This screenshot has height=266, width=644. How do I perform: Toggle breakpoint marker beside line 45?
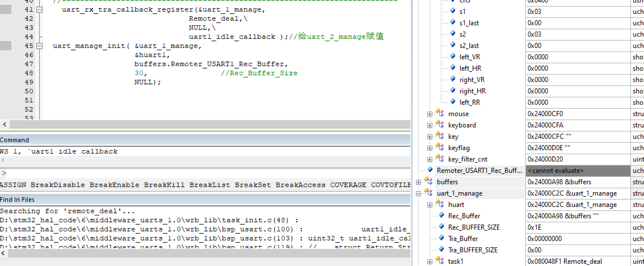click(6, 46)
